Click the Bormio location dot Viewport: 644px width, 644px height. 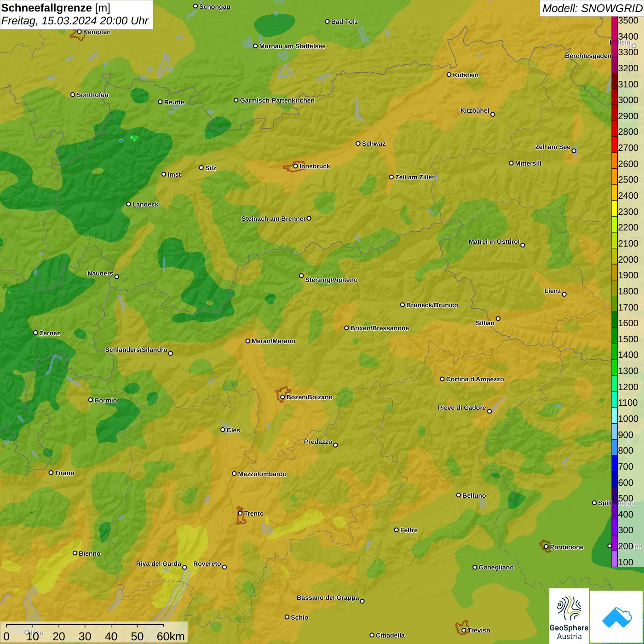[x=91, y=400]
